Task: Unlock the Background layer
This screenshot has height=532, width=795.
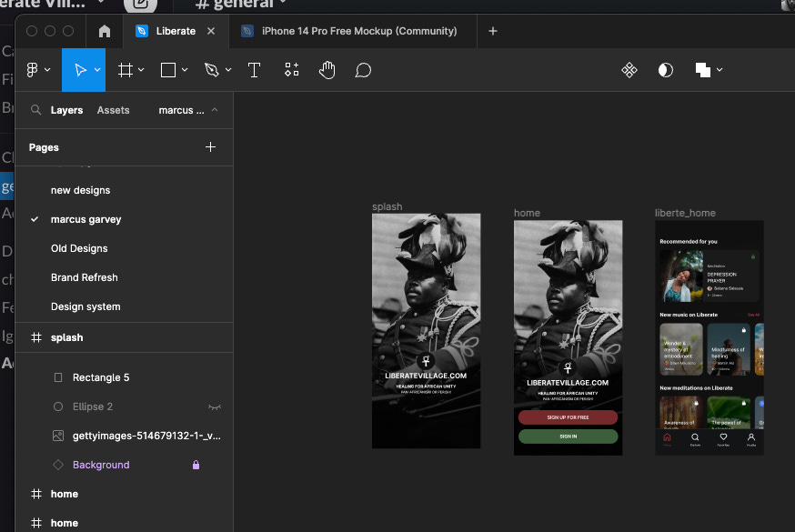Action: tap(196, 465)
